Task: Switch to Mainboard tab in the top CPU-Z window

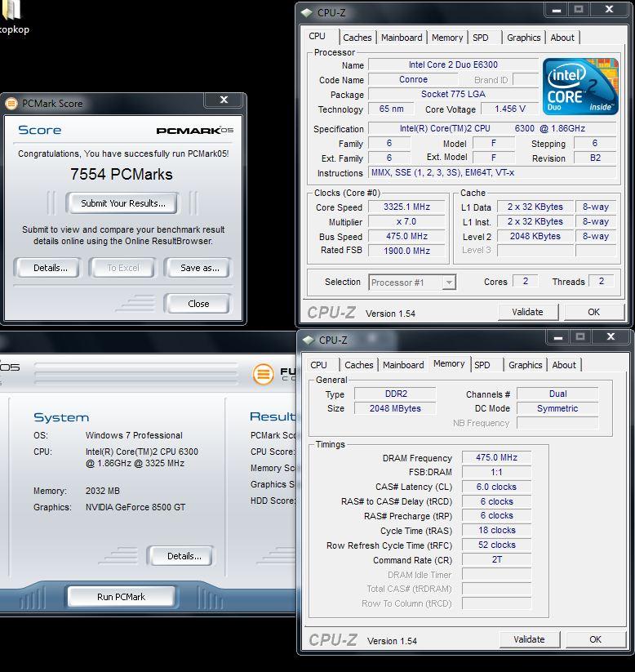Action: pos(402,38)
